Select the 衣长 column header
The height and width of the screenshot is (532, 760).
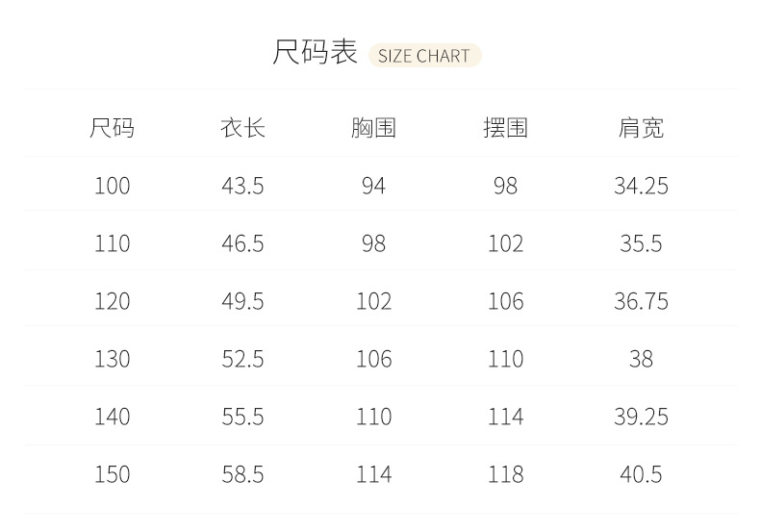pyautogui.click(x=242, y=128)
